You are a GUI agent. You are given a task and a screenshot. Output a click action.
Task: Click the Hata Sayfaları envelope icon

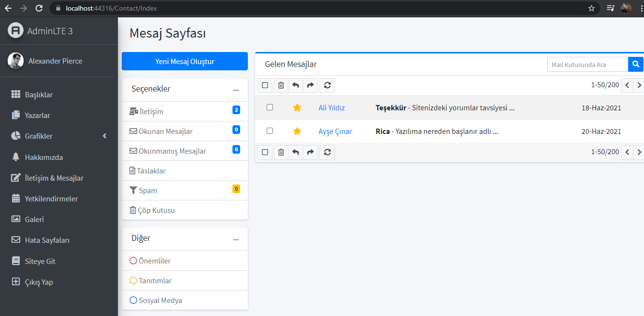pyautogui.click(x=15, y=240)
